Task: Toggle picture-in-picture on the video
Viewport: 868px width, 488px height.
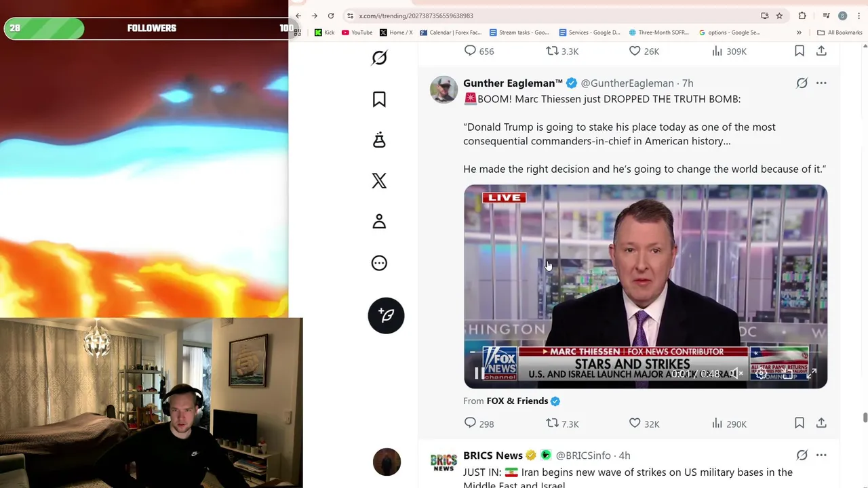Action: tap(787, 373)
